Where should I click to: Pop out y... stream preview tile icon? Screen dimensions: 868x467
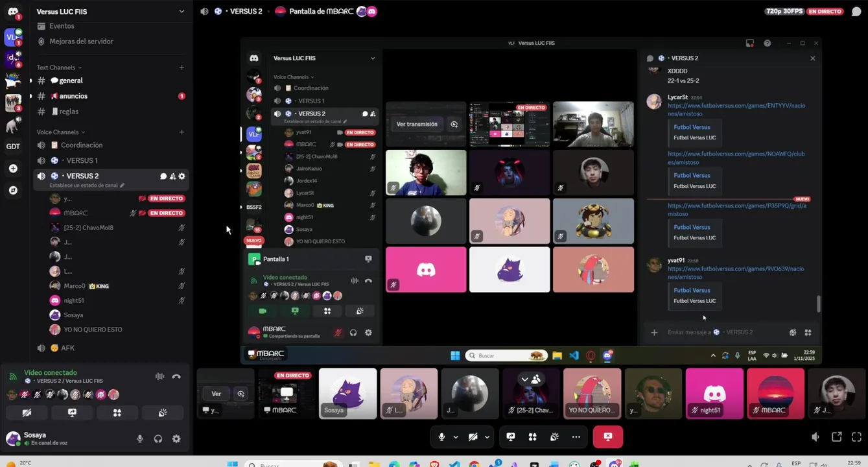[x=241, y=394]
